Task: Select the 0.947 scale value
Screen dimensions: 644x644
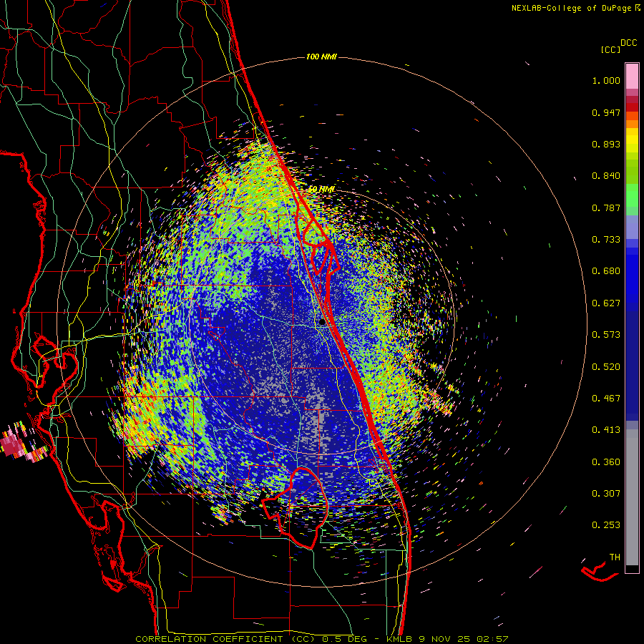Action: tap(606, 112)
